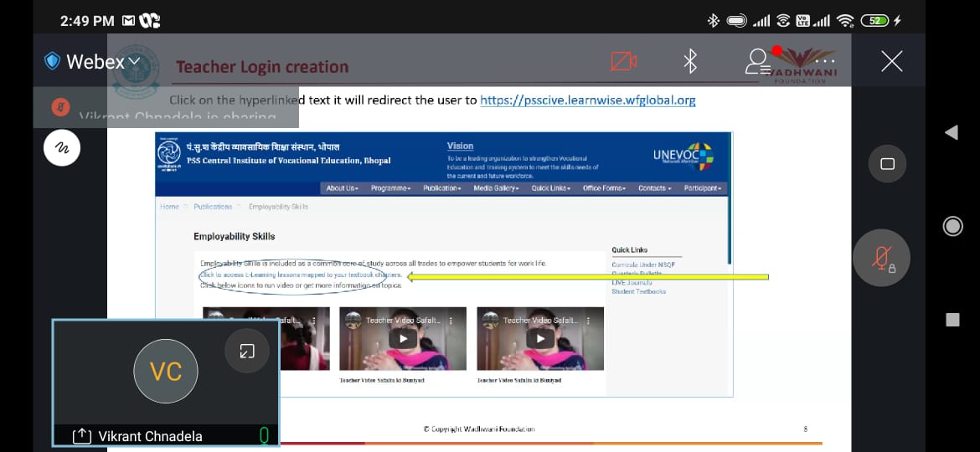The height and width of the screenshot is (452, 980).
Task: Open Bluetooth audio options in Webex toolbar
Action: [x=690, y=61]
